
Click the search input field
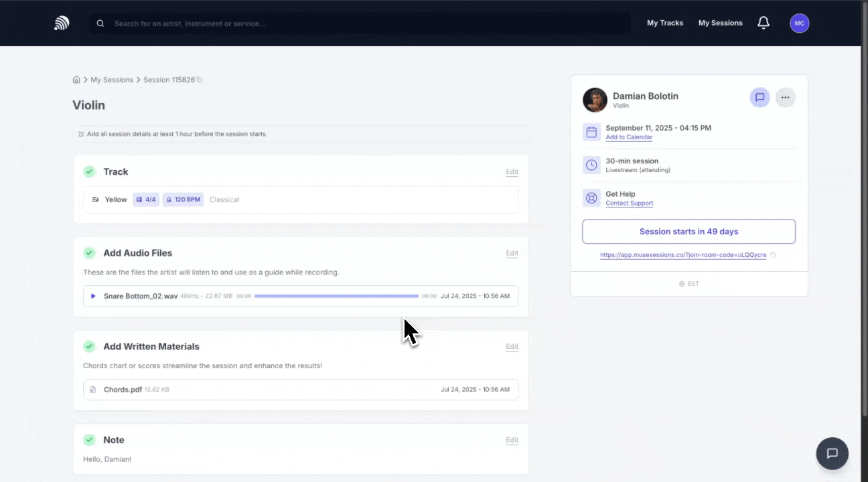pyautogui.click(x=362, y=23)
